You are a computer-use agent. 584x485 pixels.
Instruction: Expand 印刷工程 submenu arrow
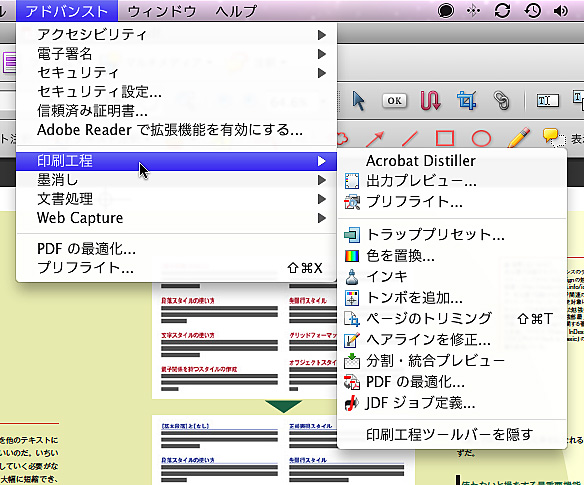[322, 161]
